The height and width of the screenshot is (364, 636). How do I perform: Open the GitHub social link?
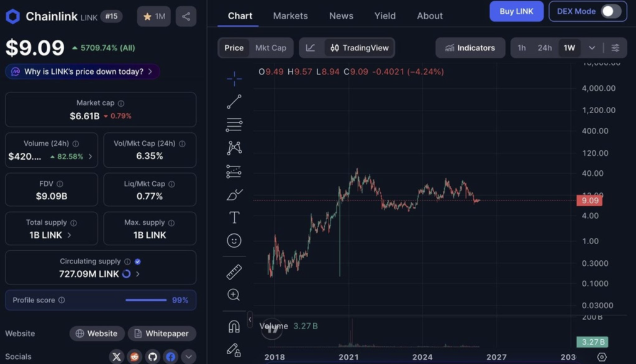153,357
